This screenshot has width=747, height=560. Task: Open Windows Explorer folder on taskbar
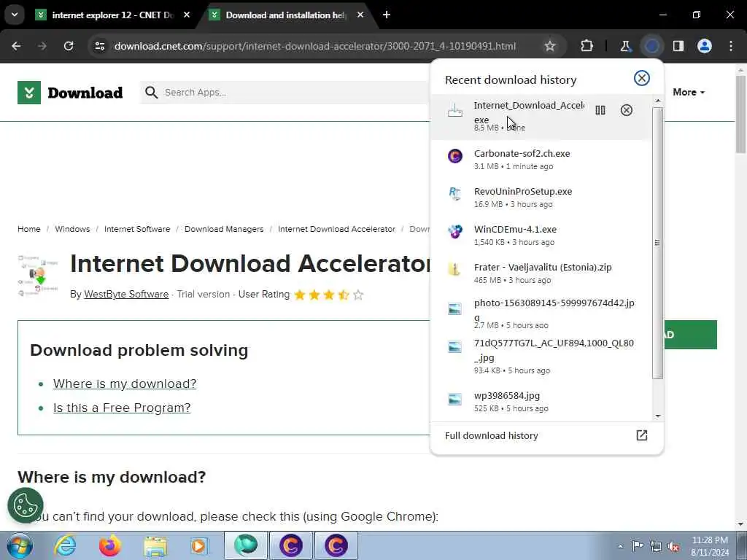pos(155,545)
